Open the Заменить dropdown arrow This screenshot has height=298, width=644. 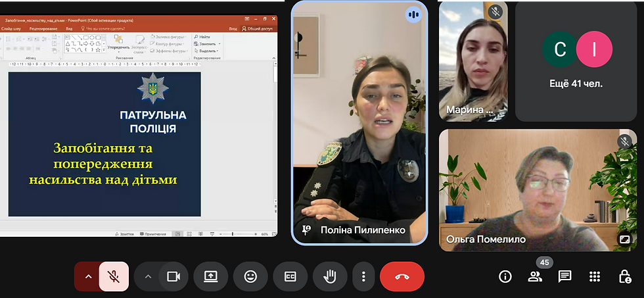219,44
